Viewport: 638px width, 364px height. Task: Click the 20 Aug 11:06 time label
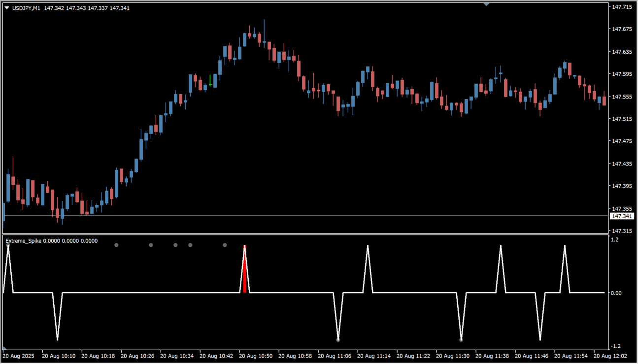(x=335, y=356)
